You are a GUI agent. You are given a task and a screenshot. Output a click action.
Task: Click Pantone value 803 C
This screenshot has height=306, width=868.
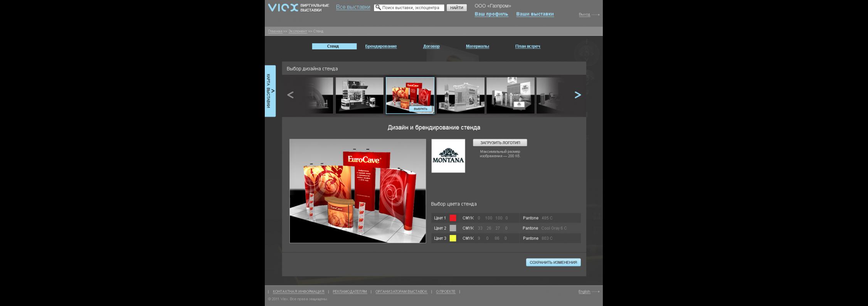(547, 238)
